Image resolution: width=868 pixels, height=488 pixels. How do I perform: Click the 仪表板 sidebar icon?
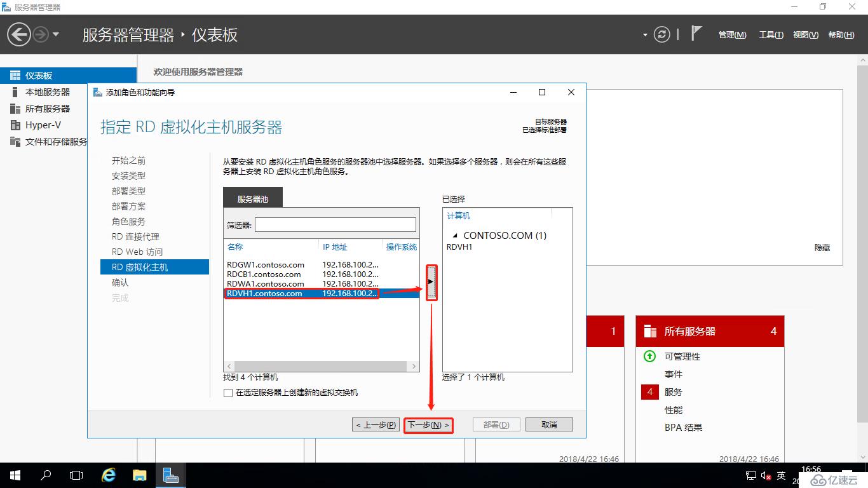click(15, 76)
